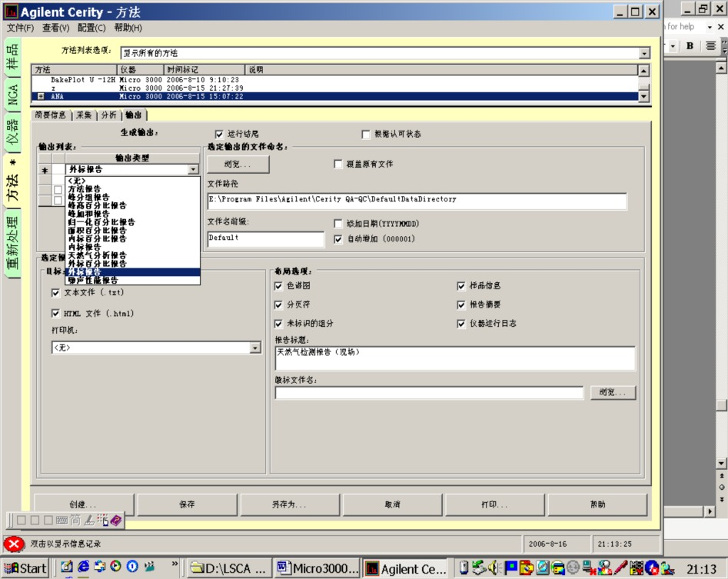Click the Start button

pyautogui.click(x=25, y=568)
